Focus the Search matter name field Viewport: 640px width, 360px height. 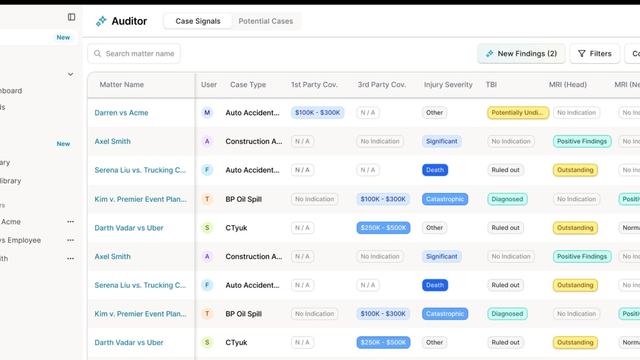(x=134, y=53)
